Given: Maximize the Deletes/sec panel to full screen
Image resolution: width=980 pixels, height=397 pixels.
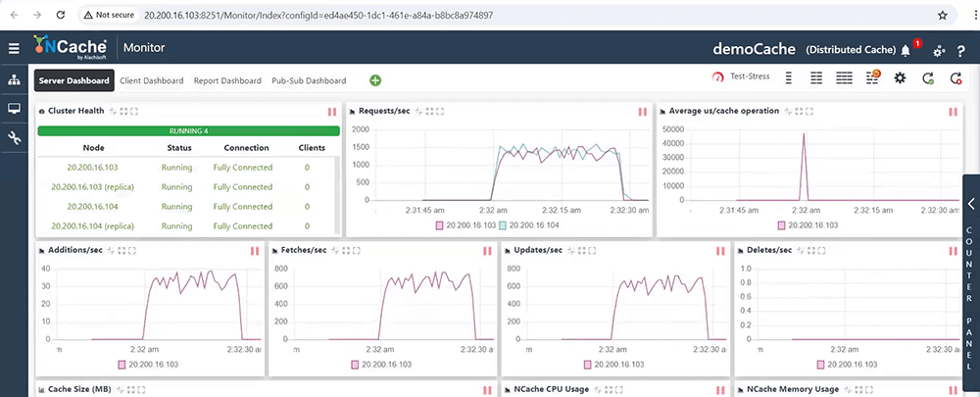Looking at the screenshot, I should point(821,251).
